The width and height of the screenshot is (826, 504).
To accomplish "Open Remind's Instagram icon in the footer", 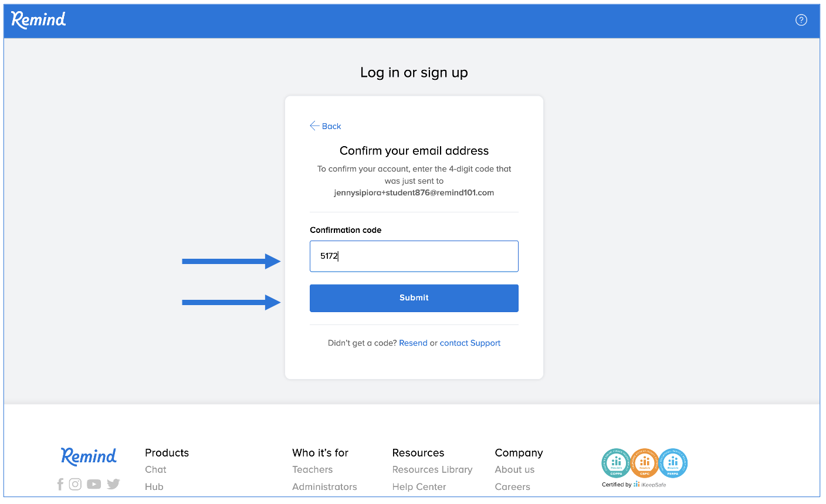I will pos(75,484).
